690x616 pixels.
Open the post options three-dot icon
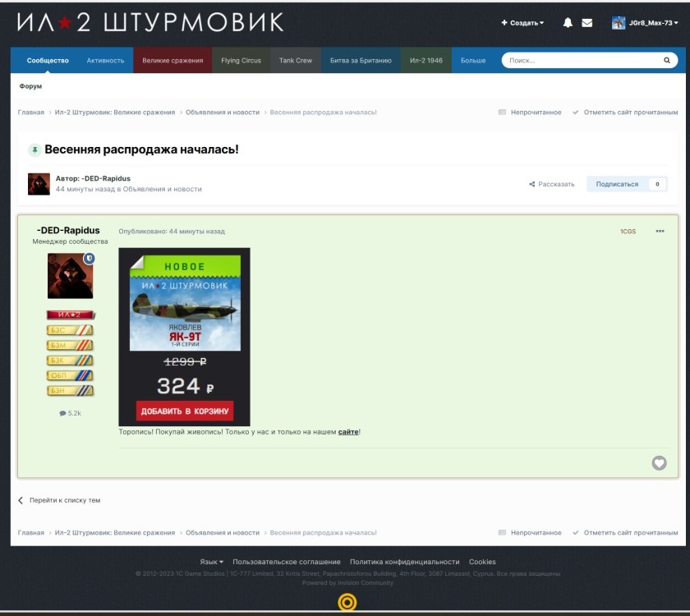click(x=660, y=232)
